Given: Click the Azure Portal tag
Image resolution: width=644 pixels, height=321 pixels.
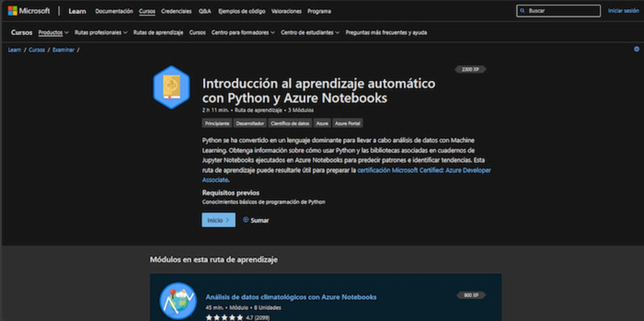Looking at the screenshot, I should pyautogui.click(x=348, y=123).
